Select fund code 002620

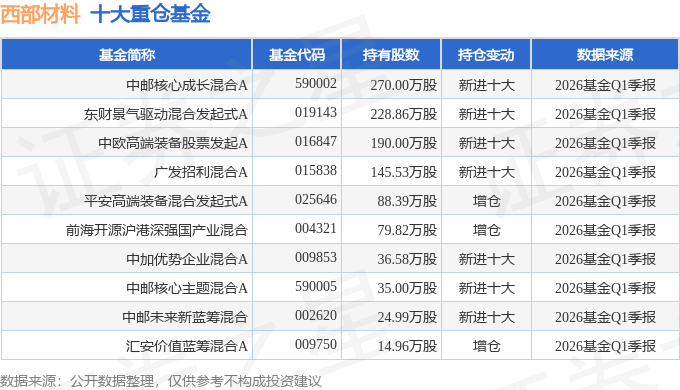[x=316, y=315]
